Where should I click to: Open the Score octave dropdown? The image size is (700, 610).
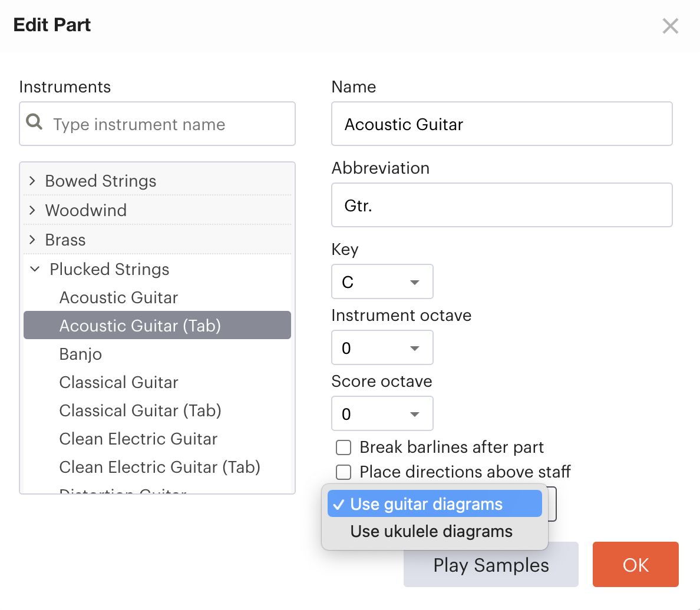point(382,414)
